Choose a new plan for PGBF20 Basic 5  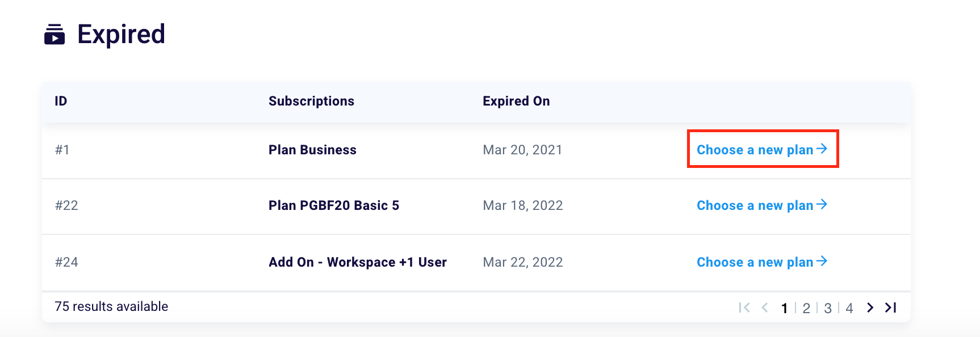click(x=762, y=205)
